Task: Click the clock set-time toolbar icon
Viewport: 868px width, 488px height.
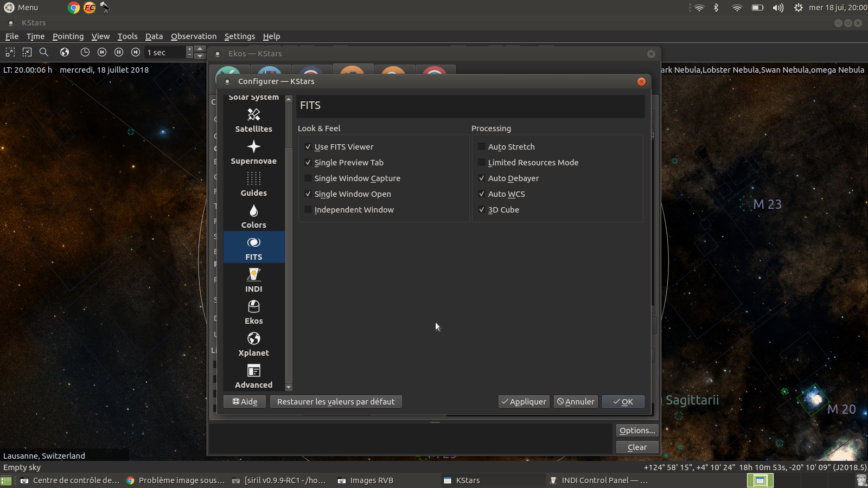Action: pyautogui.click(x=85, y=52)
